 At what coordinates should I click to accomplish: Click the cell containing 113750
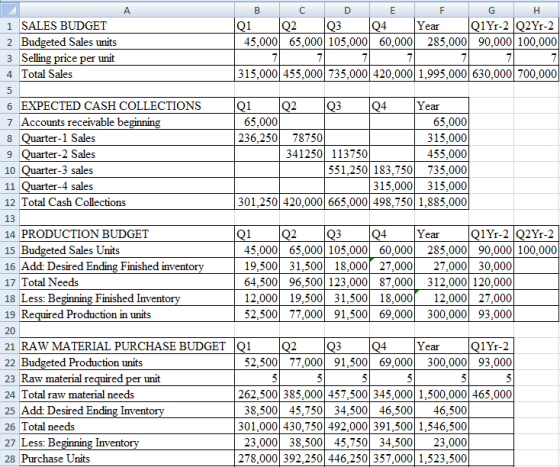click(x=347, y=154)
